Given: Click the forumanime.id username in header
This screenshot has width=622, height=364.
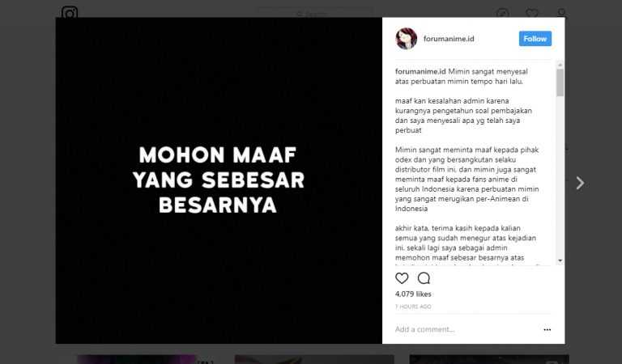Looking at the screenshot, I should coord(449,39).
